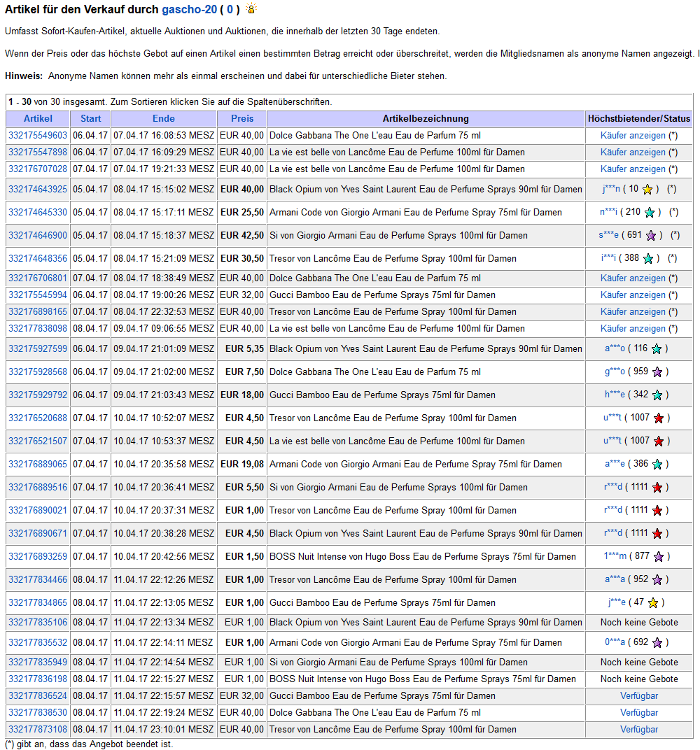Sort by the Preis column header

coord(242,119)
